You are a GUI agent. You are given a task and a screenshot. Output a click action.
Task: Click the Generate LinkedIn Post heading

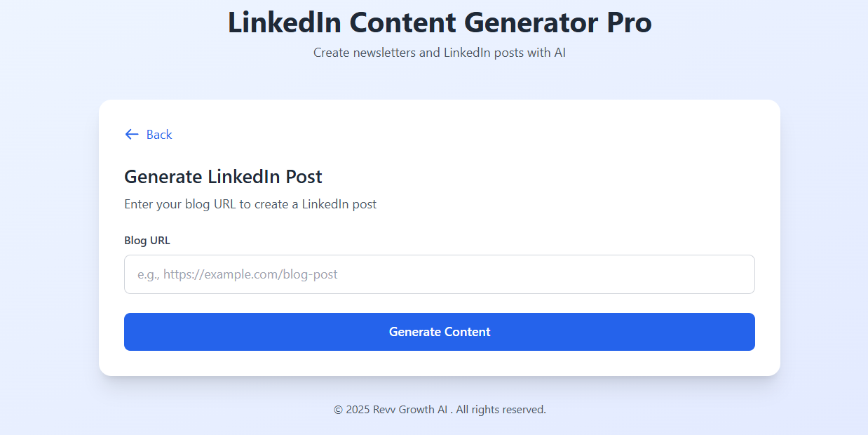point(223,177)
